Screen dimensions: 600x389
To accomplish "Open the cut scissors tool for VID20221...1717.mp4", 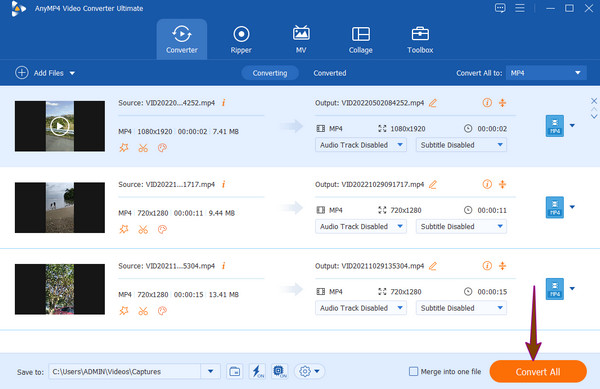I will [x=143, y=229].
